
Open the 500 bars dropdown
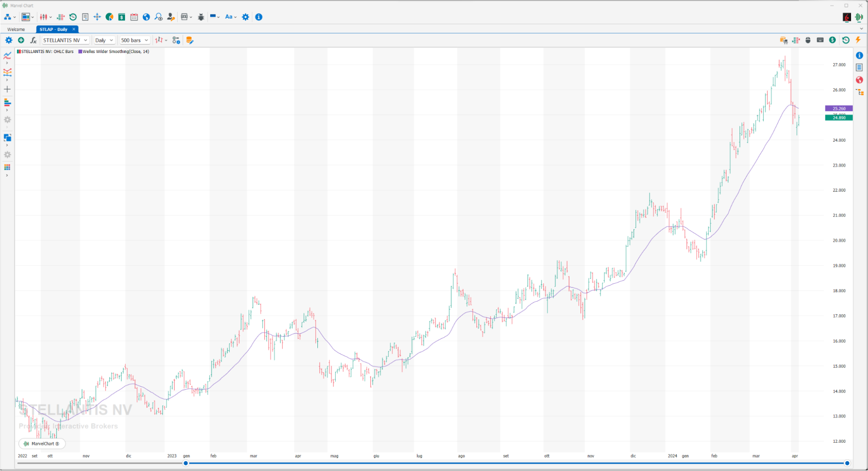135,40
